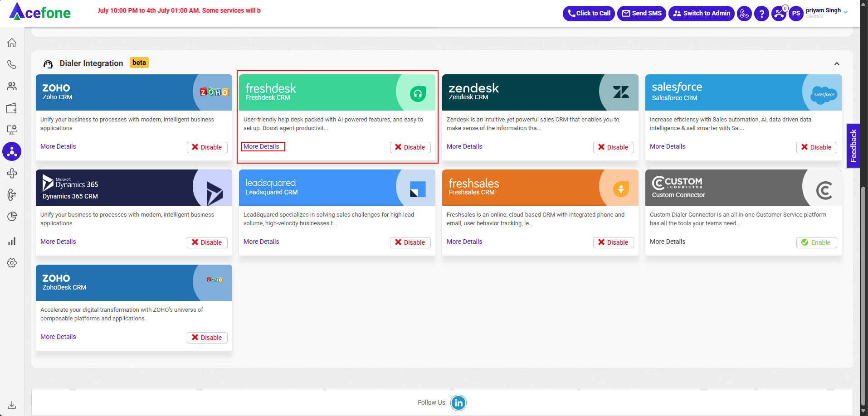Click the download icon in sidebar bottom
The width and height of the screenshot is (868, 416).
pos(12,405)
